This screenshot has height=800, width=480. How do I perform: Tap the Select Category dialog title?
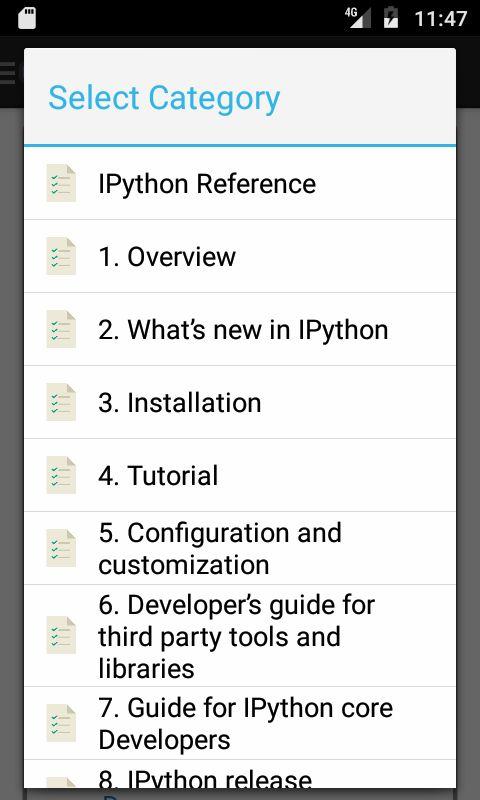pyautogui.click(x=164, y=98)
